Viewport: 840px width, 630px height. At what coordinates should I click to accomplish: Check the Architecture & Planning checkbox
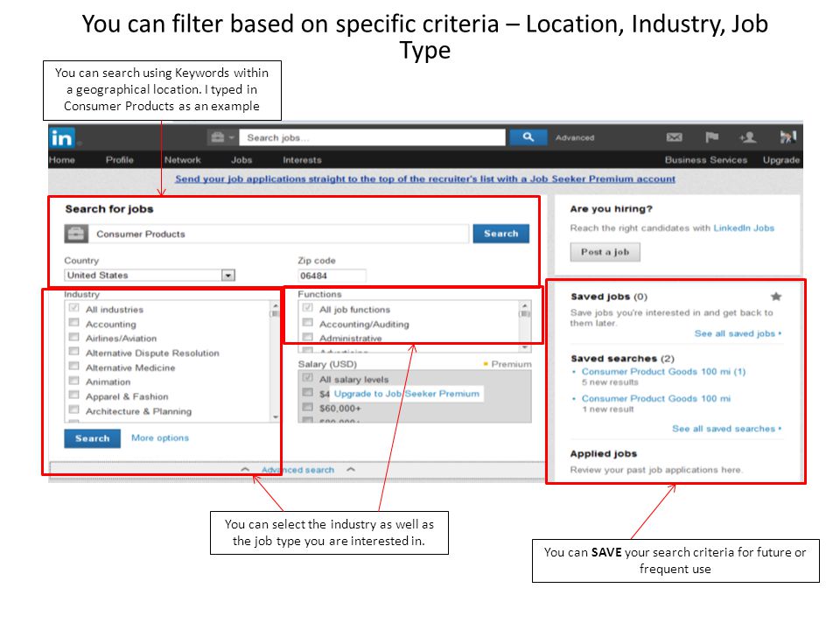(73, 409)
